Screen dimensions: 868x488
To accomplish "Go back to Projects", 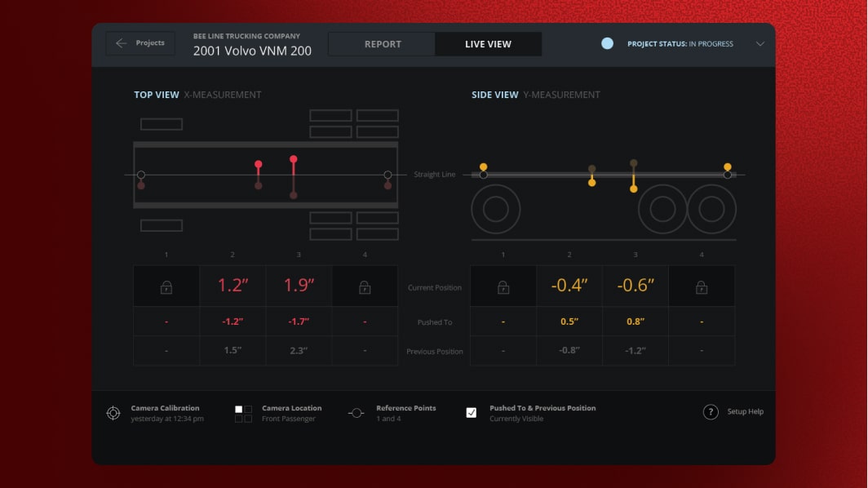I will (x=140, y=43).
